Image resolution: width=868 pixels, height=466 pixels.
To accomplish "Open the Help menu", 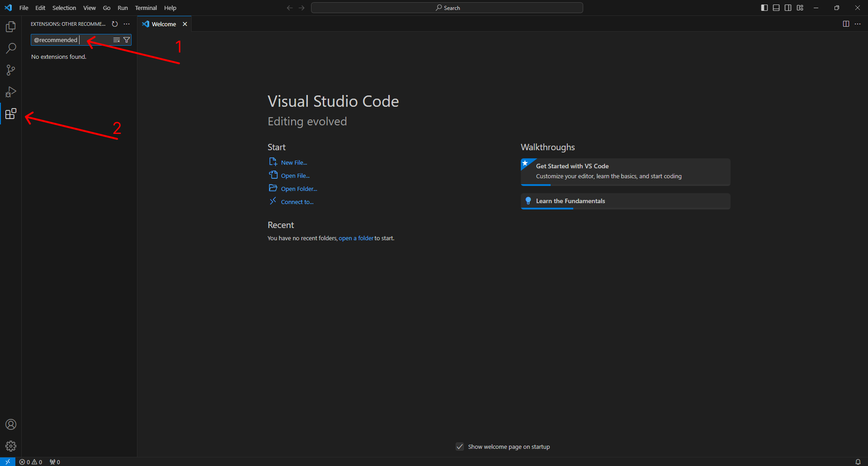I will click(170, 8).
